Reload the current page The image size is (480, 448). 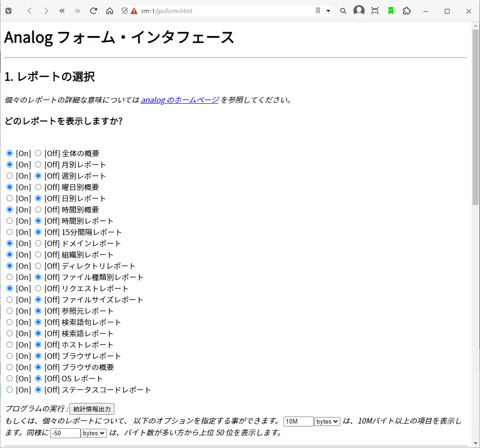94,11
